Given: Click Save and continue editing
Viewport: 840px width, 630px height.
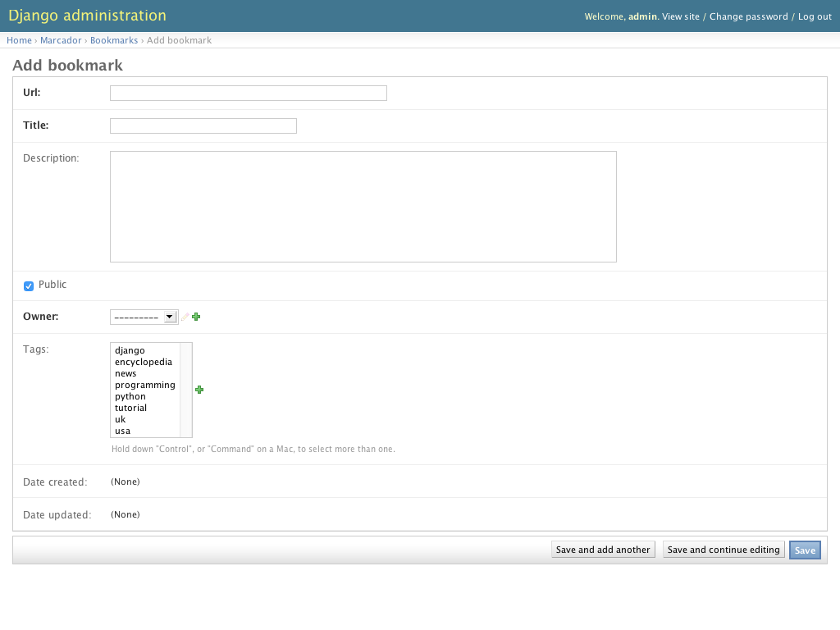Looking at the screenshot, I should click(724, 550).
